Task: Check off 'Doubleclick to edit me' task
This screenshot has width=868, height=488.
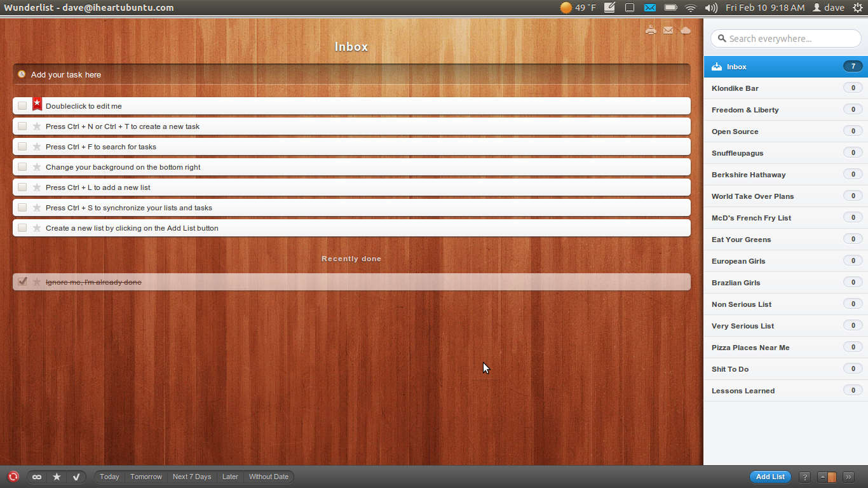Action: (x=22, y=105)
